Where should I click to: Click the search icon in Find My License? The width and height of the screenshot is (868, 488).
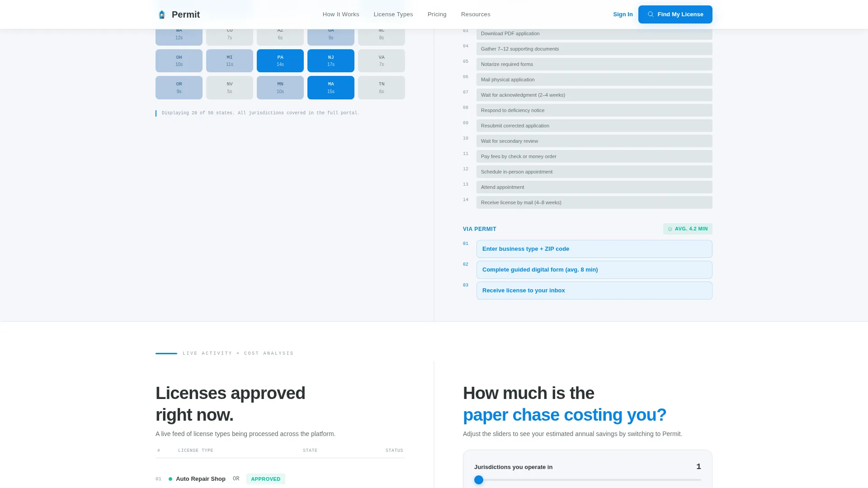651,14
